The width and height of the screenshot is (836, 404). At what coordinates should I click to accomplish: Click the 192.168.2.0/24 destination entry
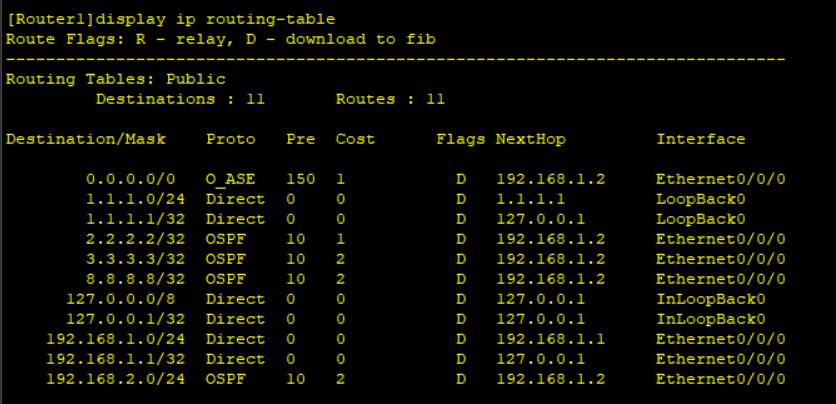pos(116,379)
